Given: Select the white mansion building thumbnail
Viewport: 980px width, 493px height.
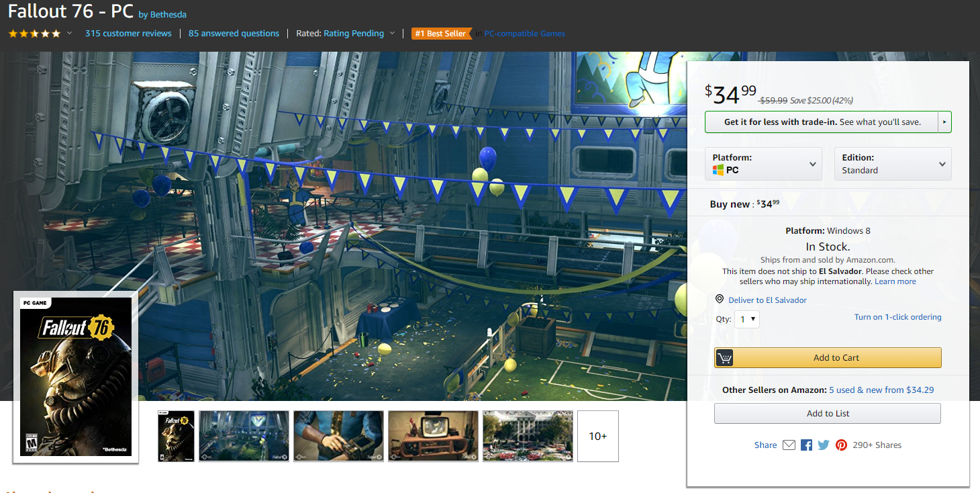Looking at the screenshot, I should tap(528, 437).
